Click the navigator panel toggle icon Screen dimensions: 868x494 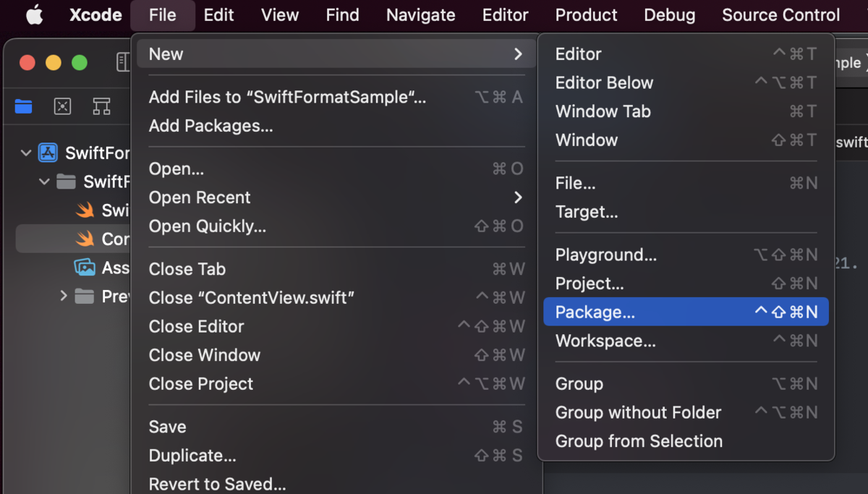123,62
